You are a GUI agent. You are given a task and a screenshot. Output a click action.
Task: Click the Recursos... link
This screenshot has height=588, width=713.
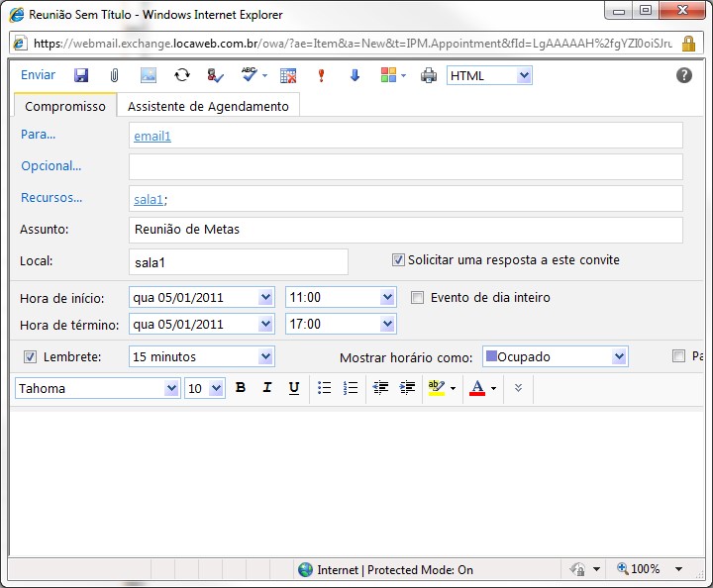click(x=51, y=198)
